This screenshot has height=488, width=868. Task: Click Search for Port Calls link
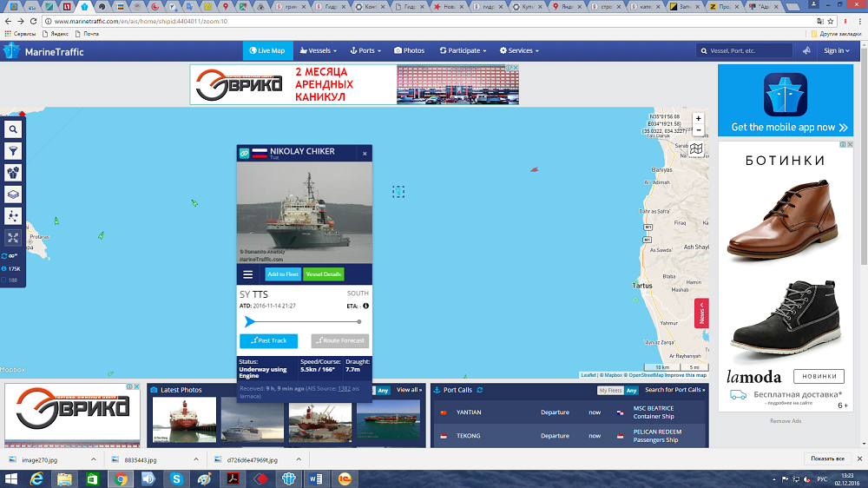pos(674,390)
